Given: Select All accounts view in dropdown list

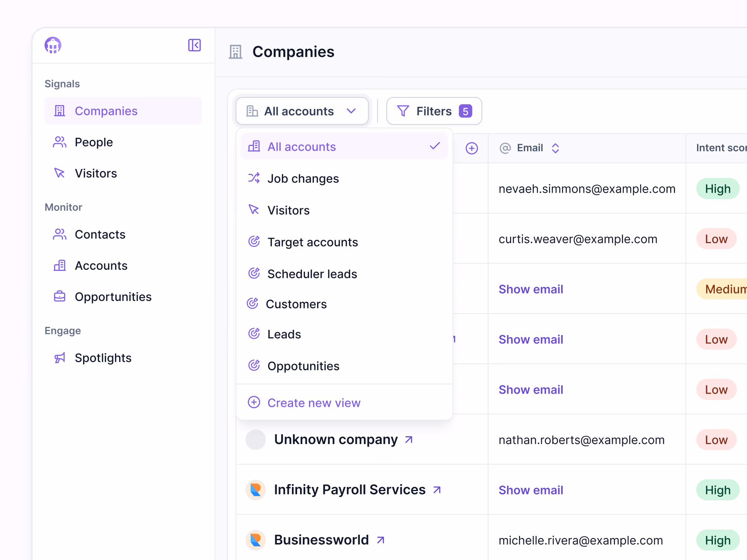Looking at the screenshot, I should (x=344, y=146).
